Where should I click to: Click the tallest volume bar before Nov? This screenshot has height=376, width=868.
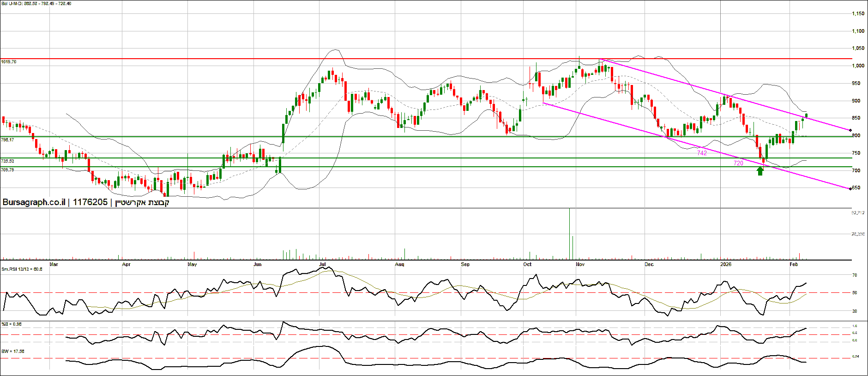coord(569,234)
